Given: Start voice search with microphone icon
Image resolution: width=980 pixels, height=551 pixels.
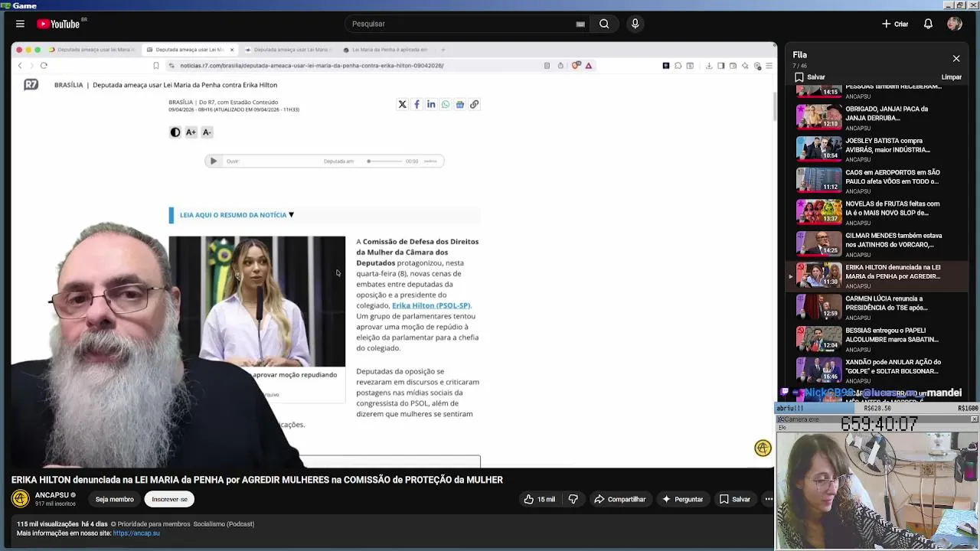Looking at the screenshot, I should pyautogui.click(x=635, y=24).
